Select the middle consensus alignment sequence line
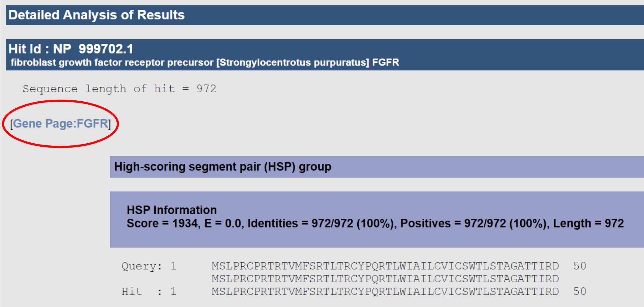Image resolution: width=644 pixels, height=307 pixels. click(x=385, y=279)
